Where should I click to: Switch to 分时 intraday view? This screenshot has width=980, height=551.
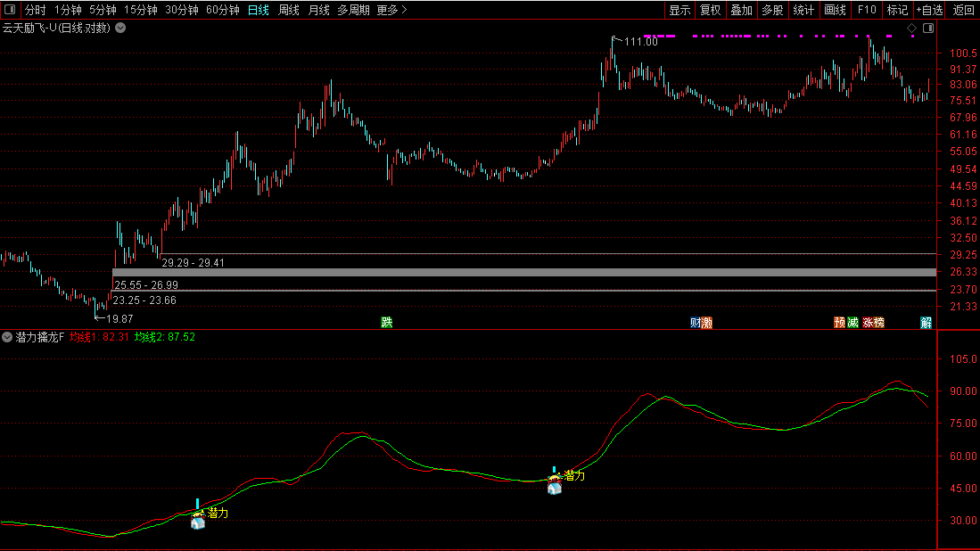coord(36,10)
